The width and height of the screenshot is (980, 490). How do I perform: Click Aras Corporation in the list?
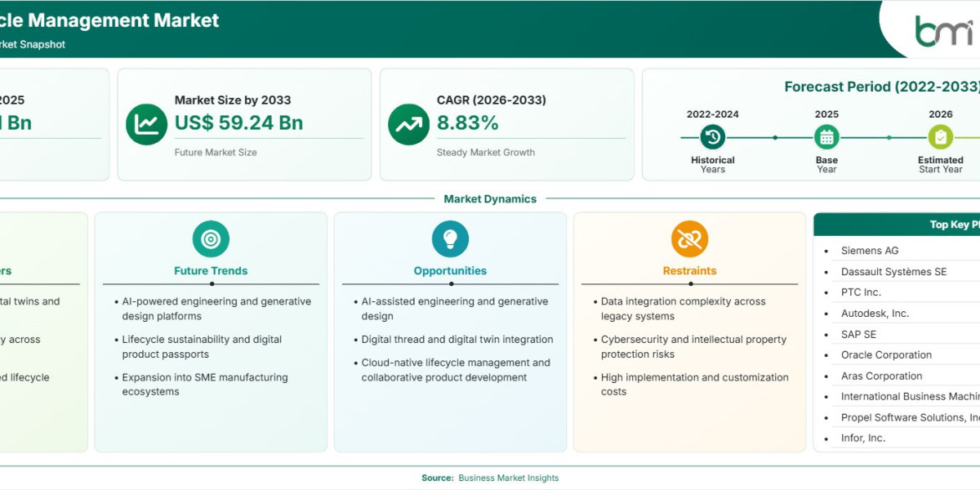(x=882, y=376)
